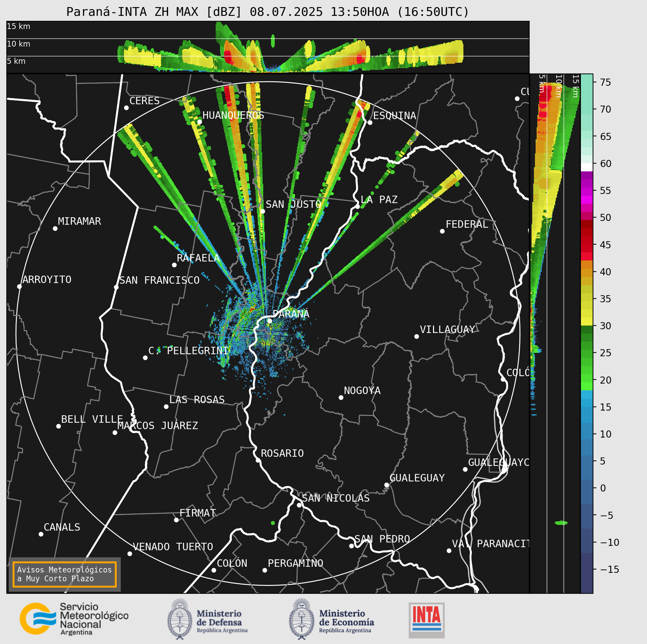Click the MARCOS JUÁREZ label
The width and height of the screenshot is (647, 644).
point(158,425)
